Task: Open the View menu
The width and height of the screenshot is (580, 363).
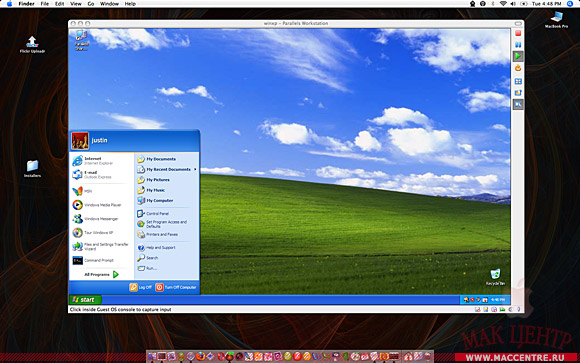Action: pyautogui.click(x=76, y=4)
